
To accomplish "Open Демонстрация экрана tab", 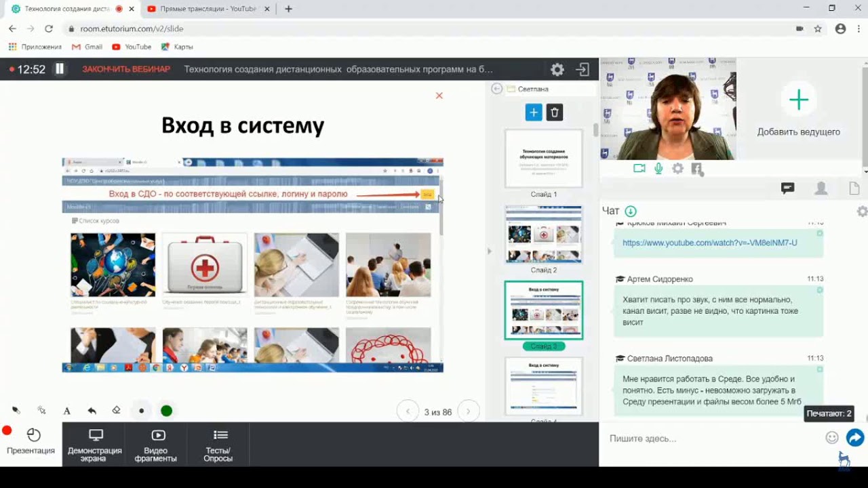I will point(95,445).
